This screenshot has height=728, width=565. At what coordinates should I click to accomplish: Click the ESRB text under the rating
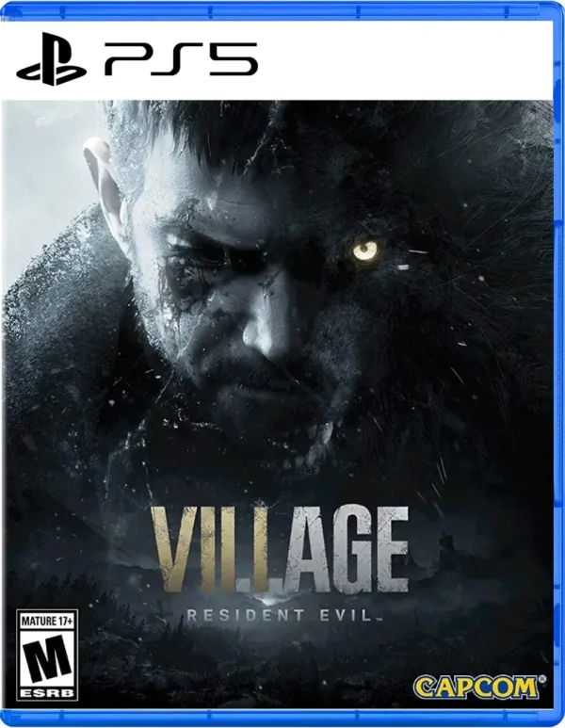point(46,693)
